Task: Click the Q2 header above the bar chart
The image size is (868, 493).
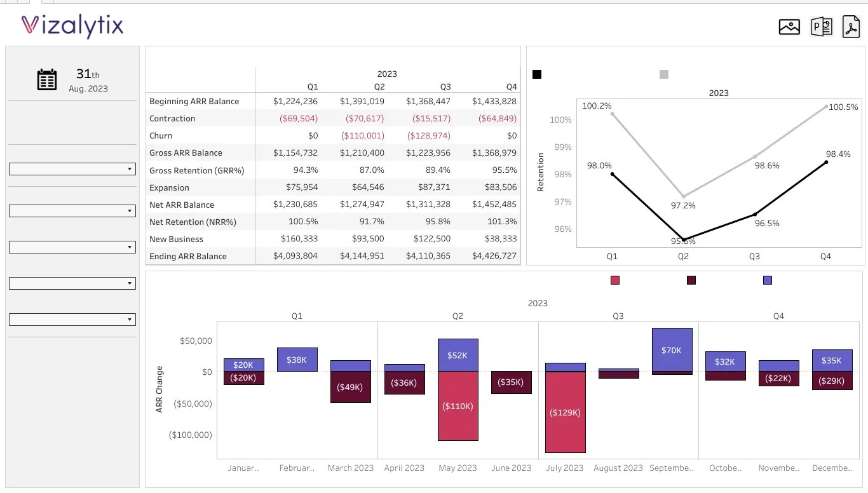Action: click(458, 316)
